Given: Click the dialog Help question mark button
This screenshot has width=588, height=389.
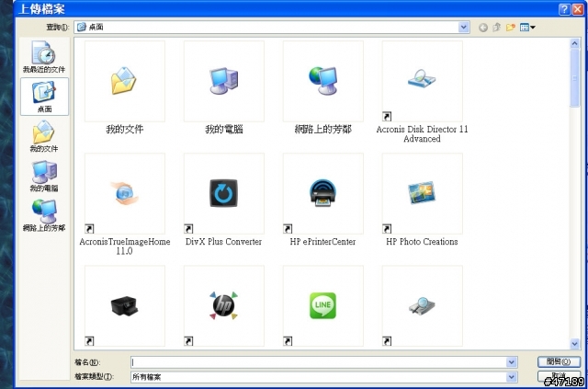Looking at the screenshot, I should pos(564,10).
